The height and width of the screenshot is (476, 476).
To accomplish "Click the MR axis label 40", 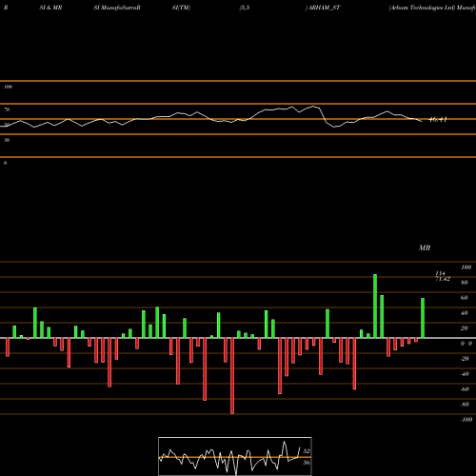I will pos(465,313).
